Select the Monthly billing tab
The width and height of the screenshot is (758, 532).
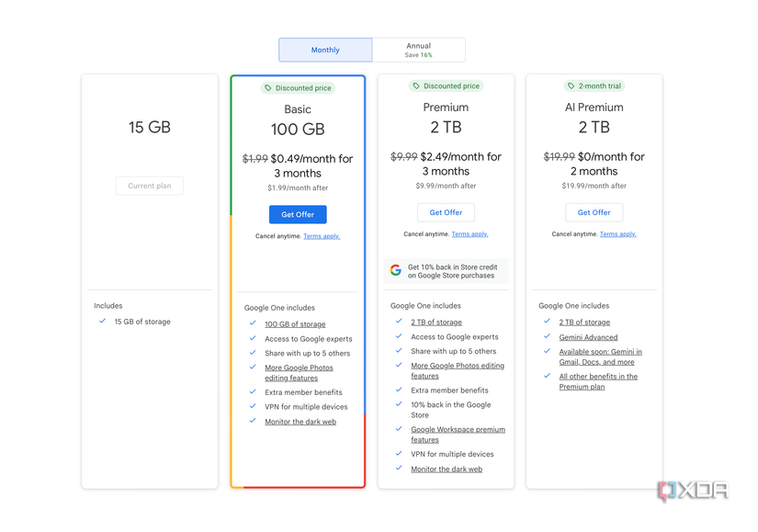point(325,50)
